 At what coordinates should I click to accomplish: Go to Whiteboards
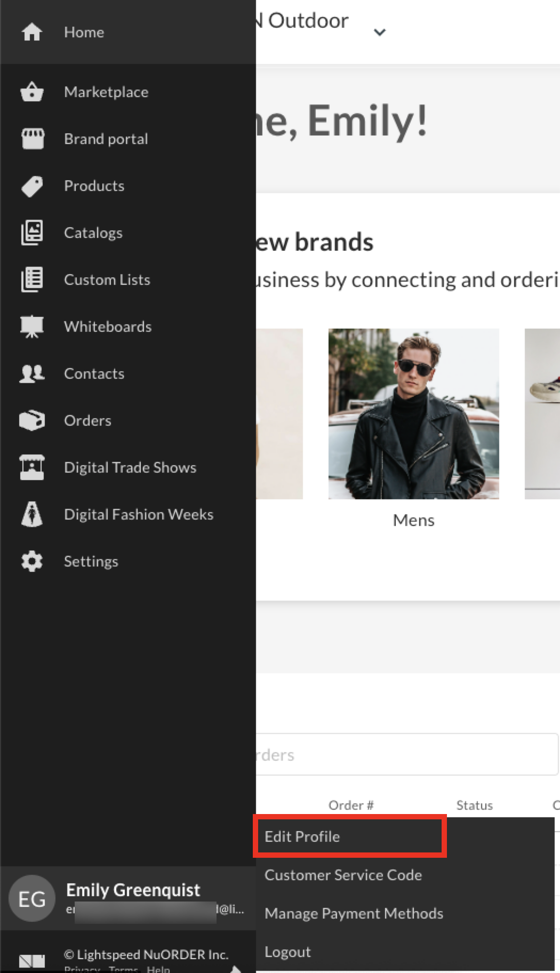[128, 326]
